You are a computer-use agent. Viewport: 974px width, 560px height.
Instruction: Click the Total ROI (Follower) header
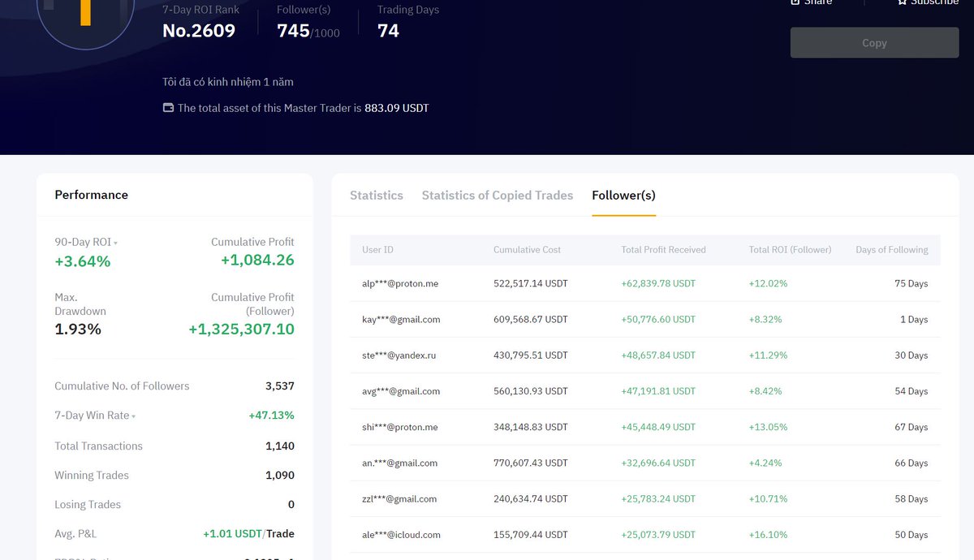point(790,249)
